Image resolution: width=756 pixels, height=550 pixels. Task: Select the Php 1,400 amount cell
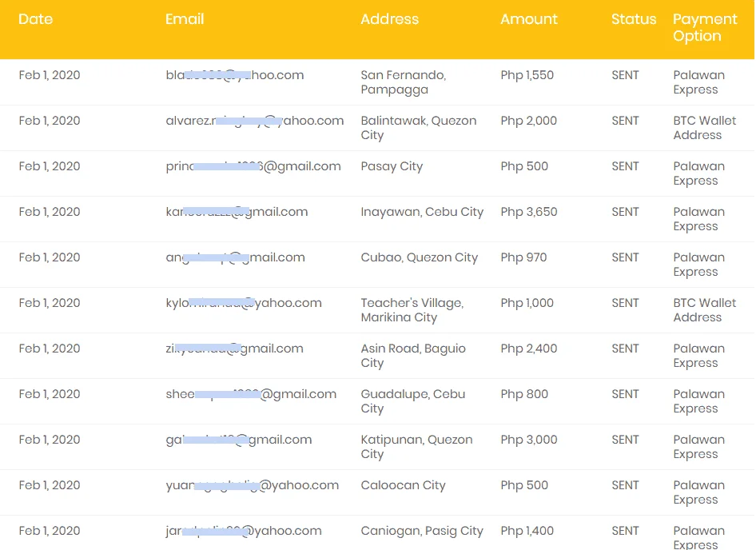point(527,531)
